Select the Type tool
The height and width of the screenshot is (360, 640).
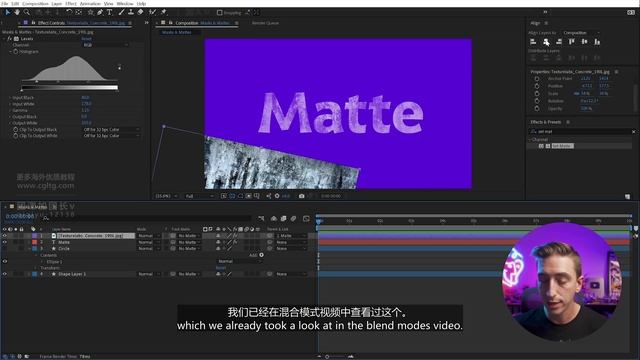[109, 13]
